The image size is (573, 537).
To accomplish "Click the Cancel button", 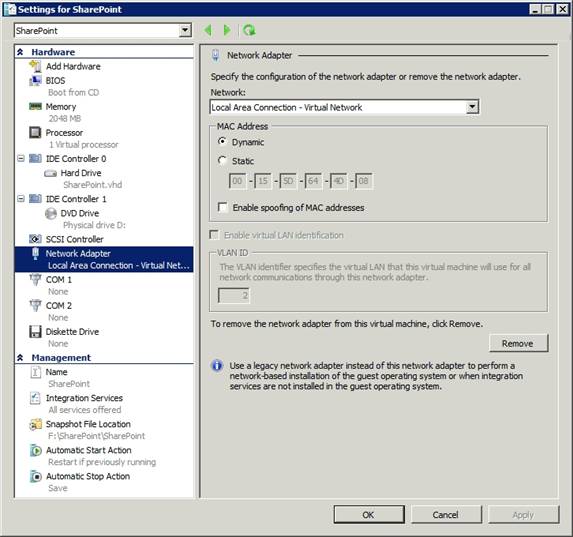I will [446, 514].
